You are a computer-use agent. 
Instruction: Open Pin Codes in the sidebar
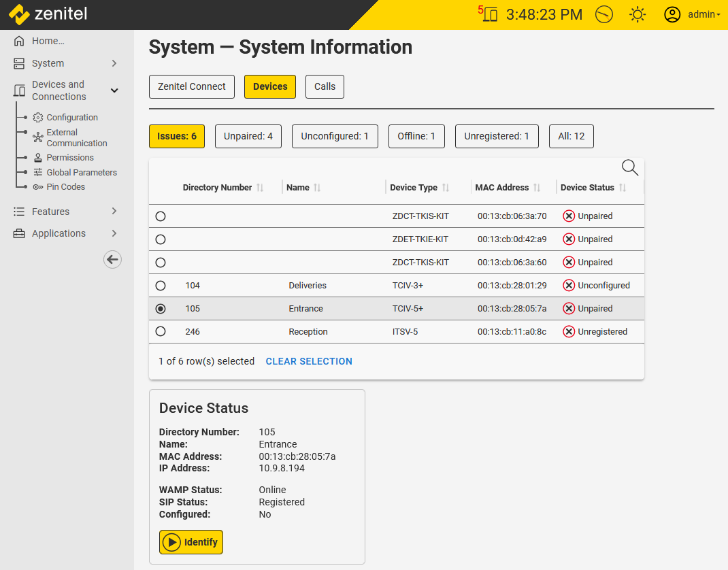pyautogui.click(x=65, y=187)
